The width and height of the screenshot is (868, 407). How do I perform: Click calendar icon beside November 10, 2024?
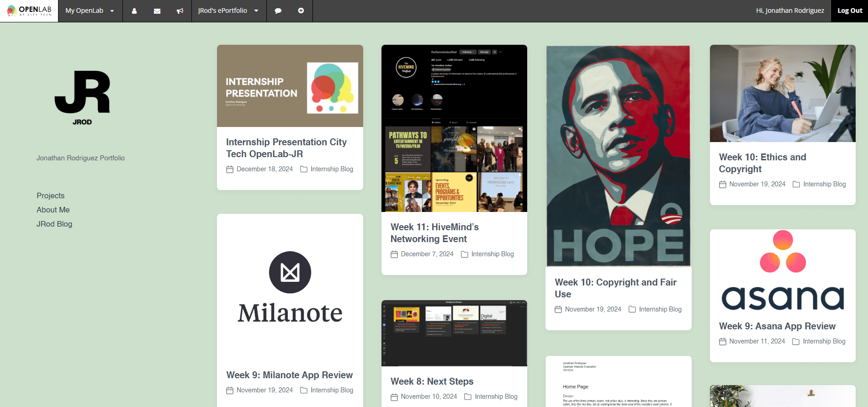point(394,397)
